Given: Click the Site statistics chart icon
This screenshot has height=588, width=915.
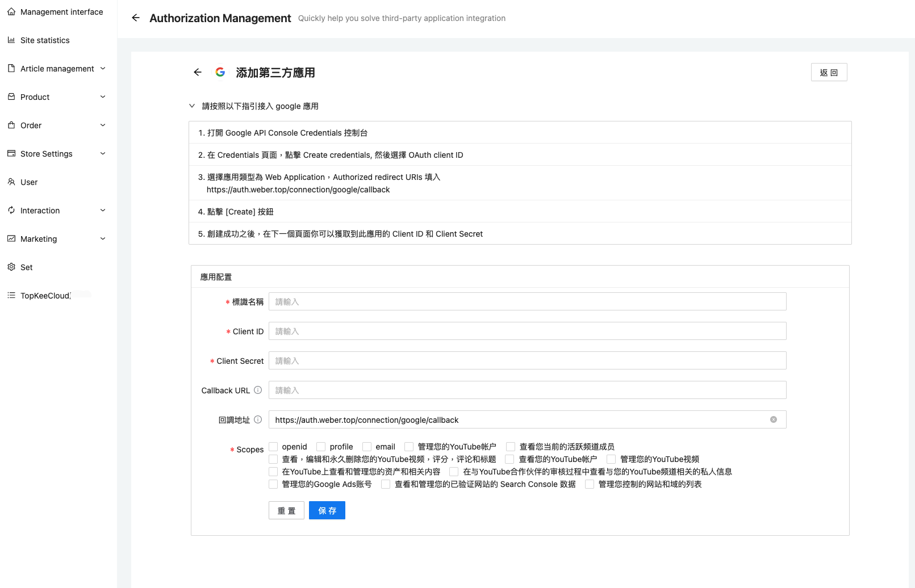Looking at the screenshot, I should [x=11, y=40].
